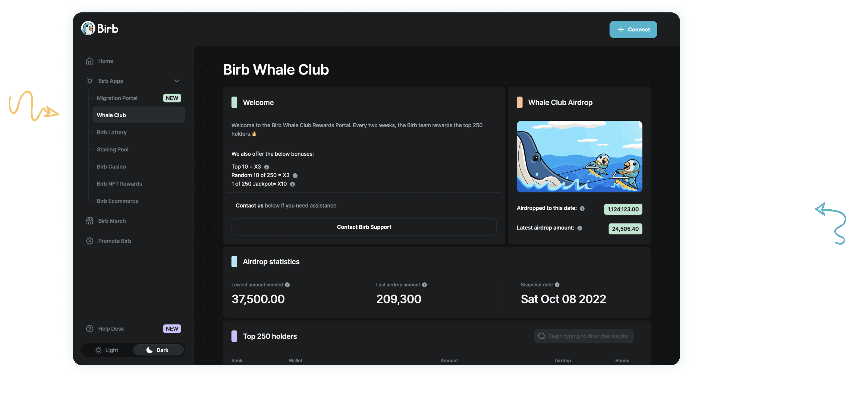Click the whale waterskiing airdrop image

(579, 157)
